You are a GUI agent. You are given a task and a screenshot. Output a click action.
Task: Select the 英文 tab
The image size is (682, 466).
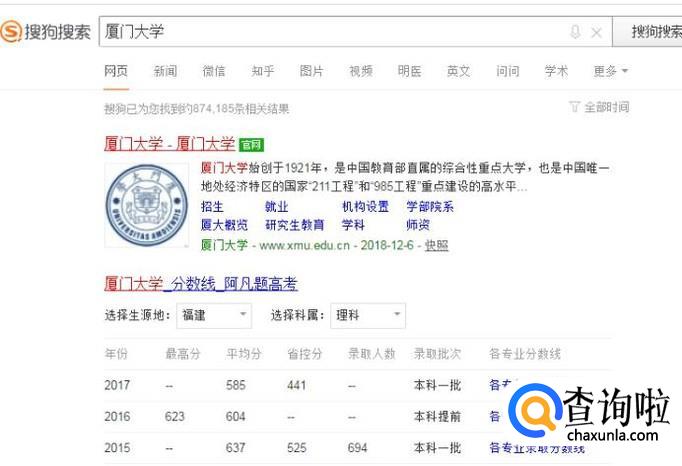[459, 71]
